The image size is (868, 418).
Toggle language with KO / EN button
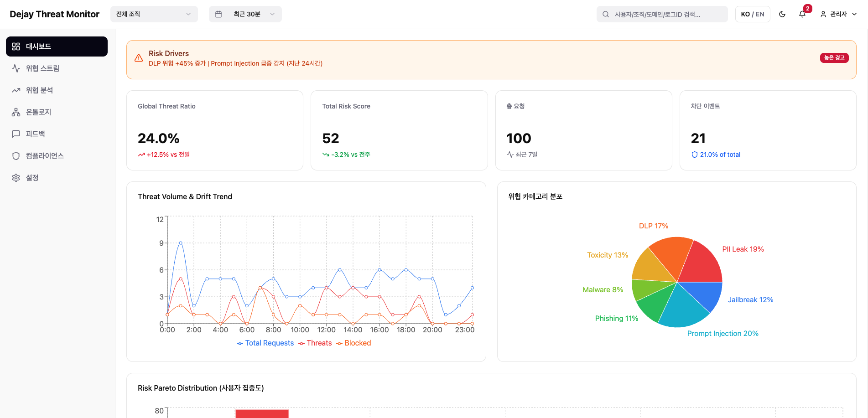(x=753, y=14)
